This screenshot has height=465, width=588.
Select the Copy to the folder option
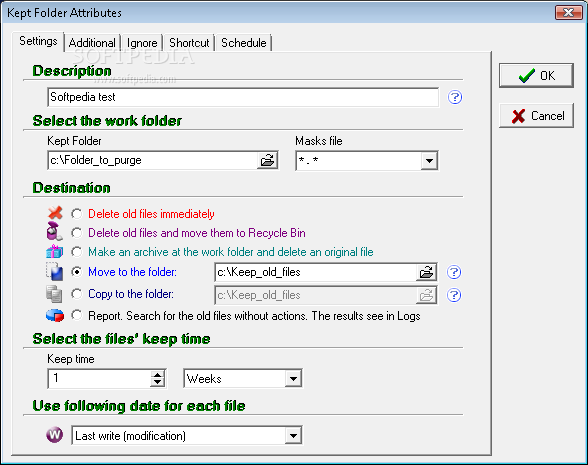click(x=76, y=294)
